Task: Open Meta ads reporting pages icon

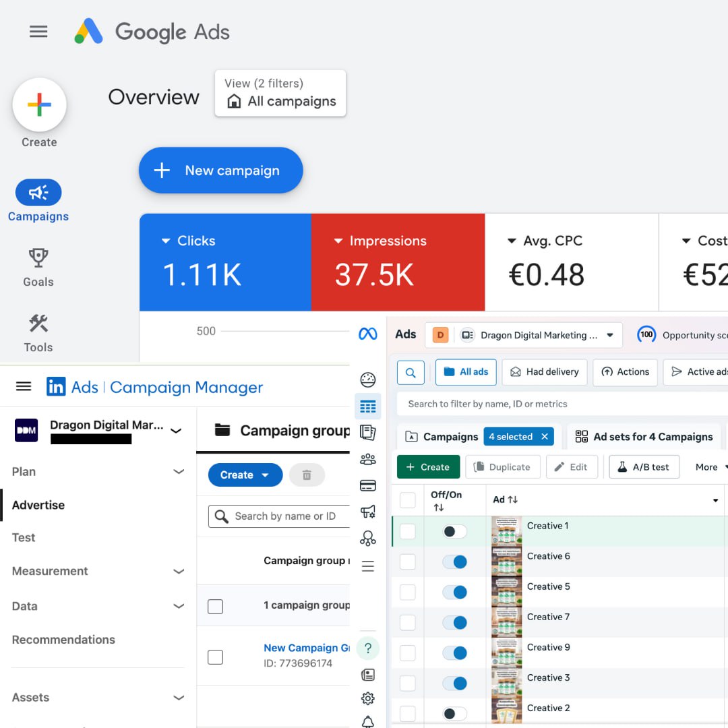Action: point(368,432)
